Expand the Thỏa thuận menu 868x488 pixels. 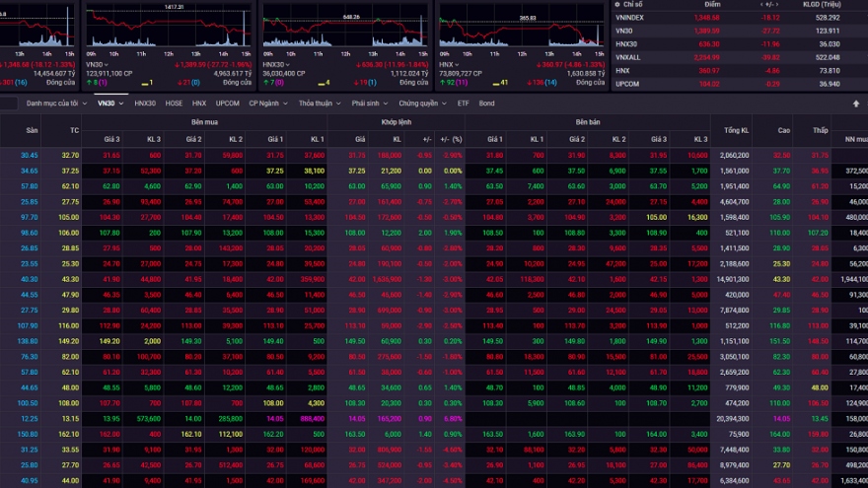point(319,104)
